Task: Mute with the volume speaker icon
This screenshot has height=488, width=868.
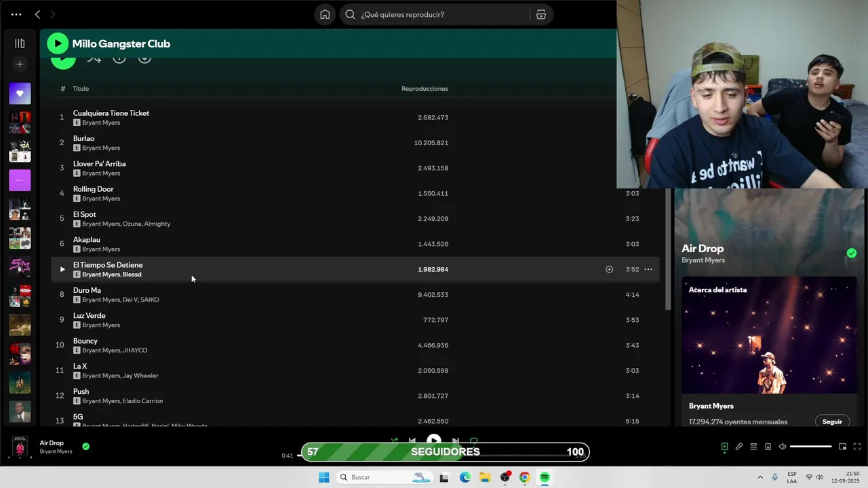Action: pos(783,447)
